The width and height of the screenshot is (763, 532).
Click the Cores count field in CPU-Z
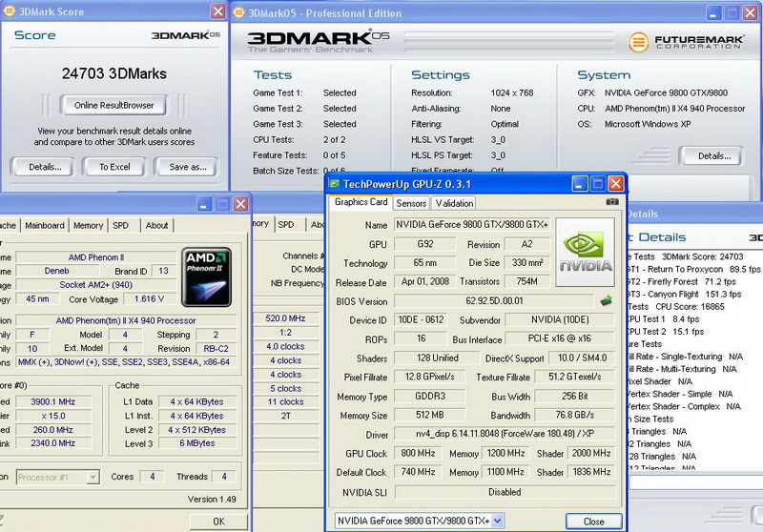[x=152, y=477]
